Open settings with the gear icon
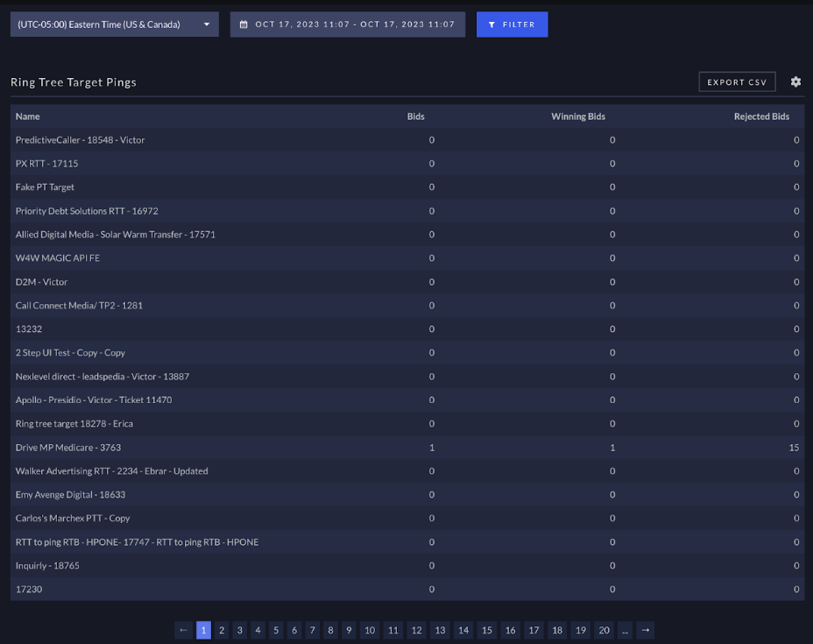 click(x=795, y=81)
